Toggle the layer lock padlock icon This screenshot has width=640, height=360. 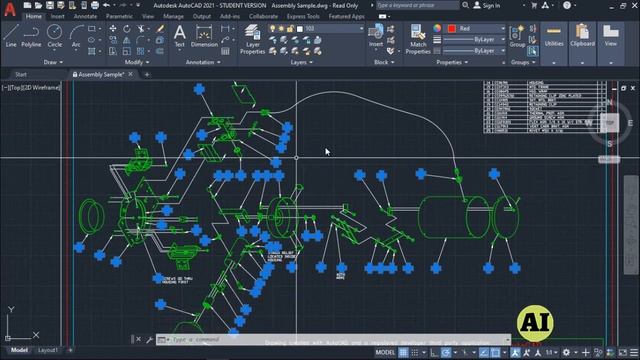coord(290,29)
